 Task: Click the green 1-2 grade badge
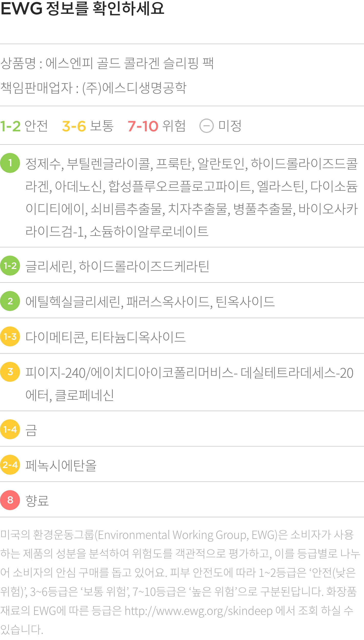(10, 266)
